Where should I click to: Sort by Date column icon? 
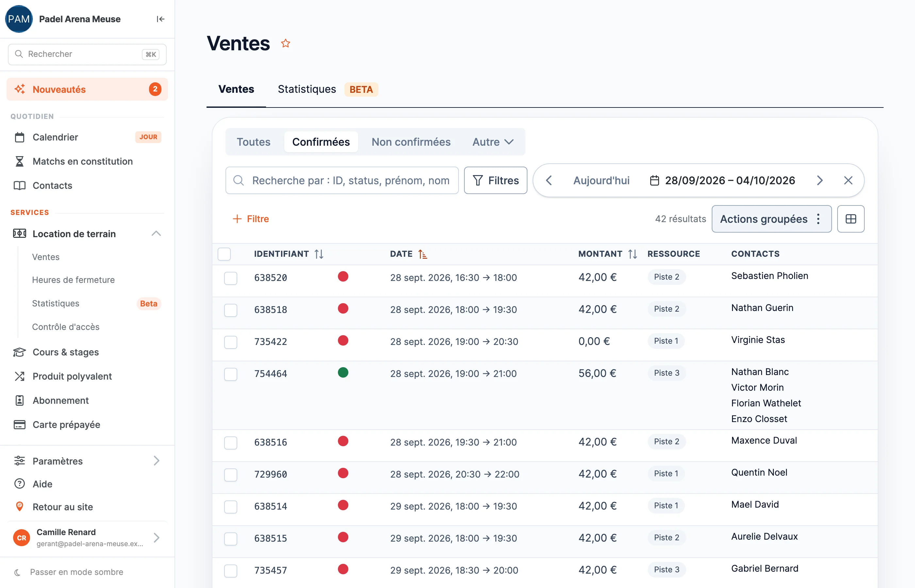[x=422, y=254]
